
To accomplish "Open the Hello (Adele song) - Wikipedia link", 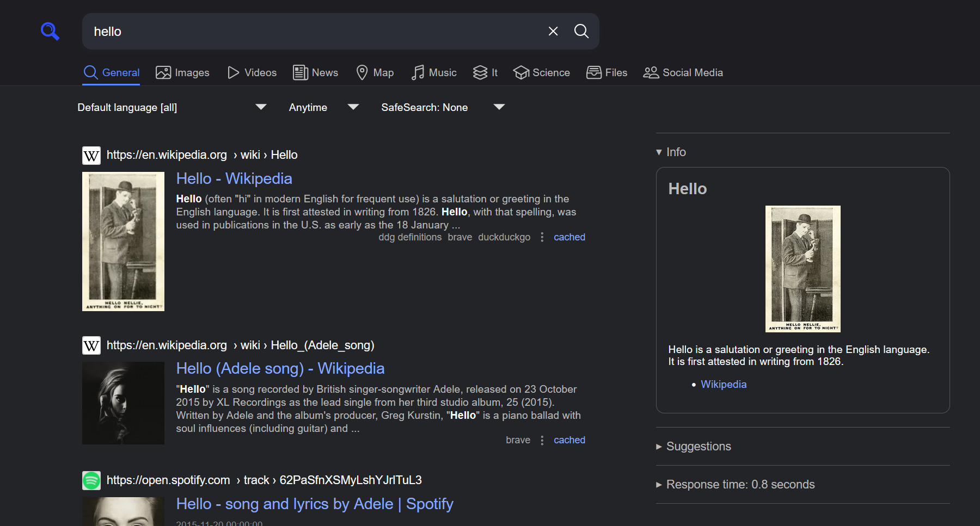I will [280, 368].
